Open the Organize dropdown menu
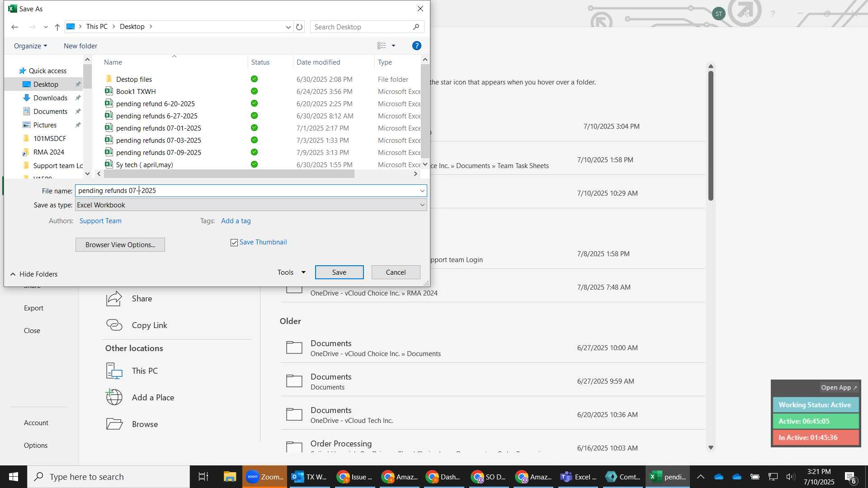This screenshot has height=488, width=868. tap(30, 46)
